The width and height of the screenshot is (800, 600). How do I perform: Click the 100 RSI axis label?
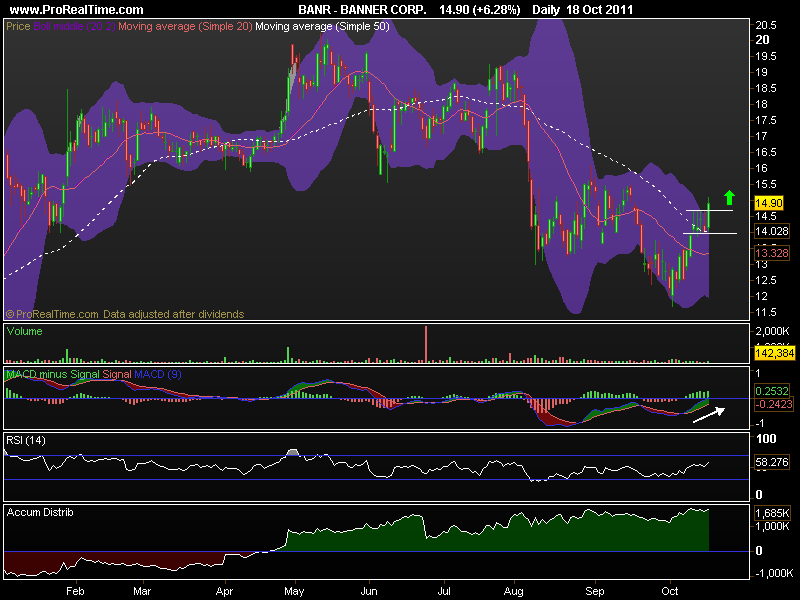(766, 439)
